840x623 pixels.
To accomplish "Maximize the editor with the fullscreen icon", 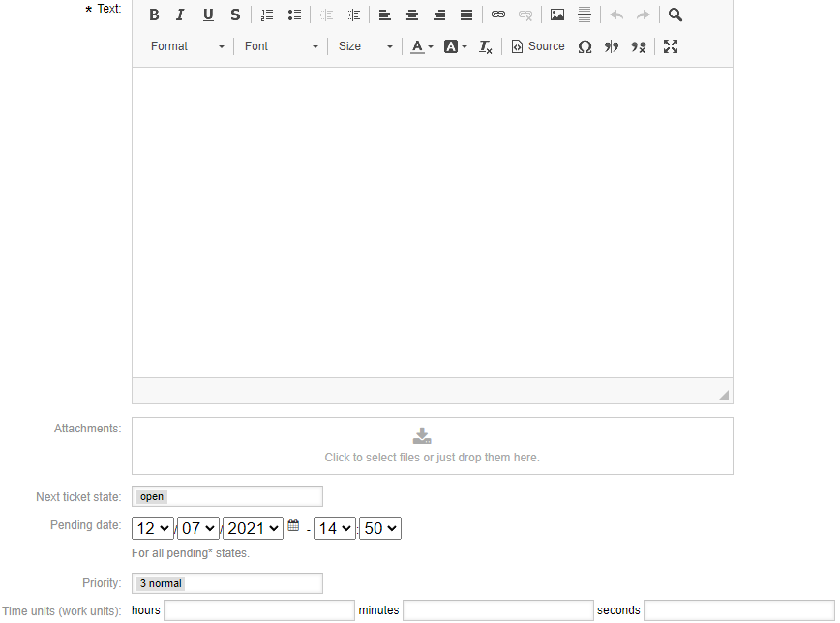I will click(x=671, y=45).
